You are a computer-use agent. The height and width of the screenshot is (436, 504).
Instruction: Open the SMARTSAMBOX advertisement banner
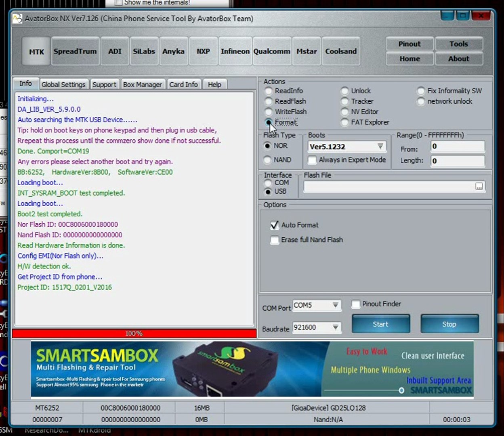coord(252,369)
